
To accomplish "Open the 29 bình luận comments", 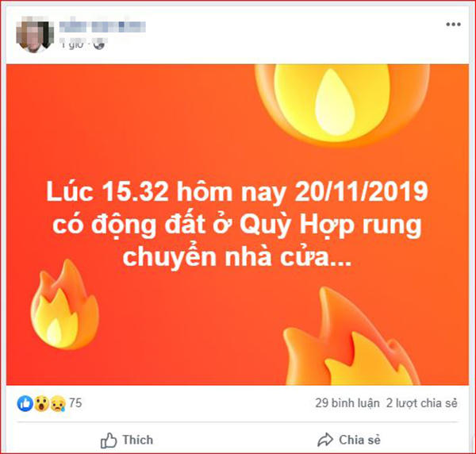I will [347, 403].
